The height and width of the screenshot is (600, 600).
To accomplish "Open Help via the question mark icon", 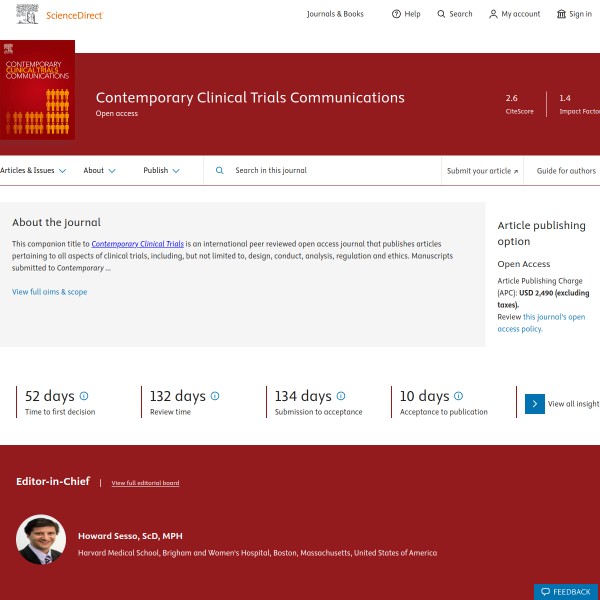I will point(396,14).
